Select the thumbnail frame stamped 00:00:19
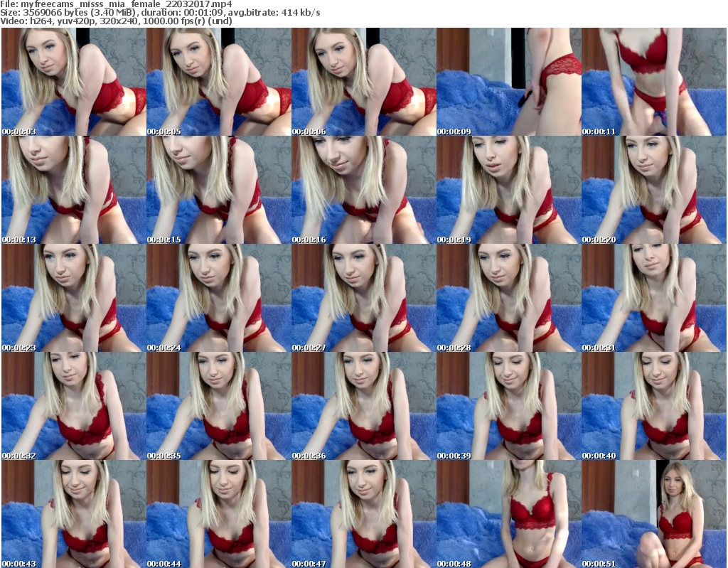 tap(509, 190)
